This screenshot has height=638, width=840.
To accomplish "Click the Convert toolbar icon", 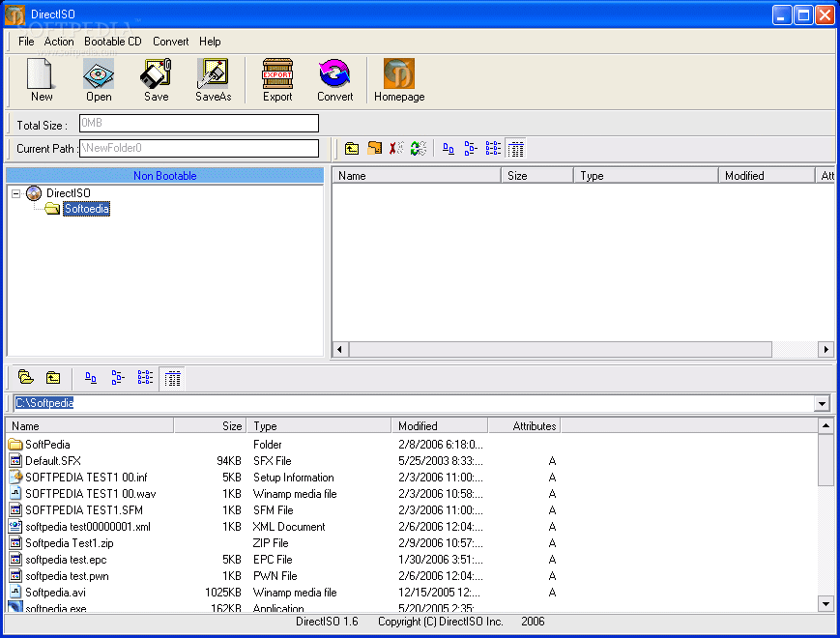I will coord(334,73).
